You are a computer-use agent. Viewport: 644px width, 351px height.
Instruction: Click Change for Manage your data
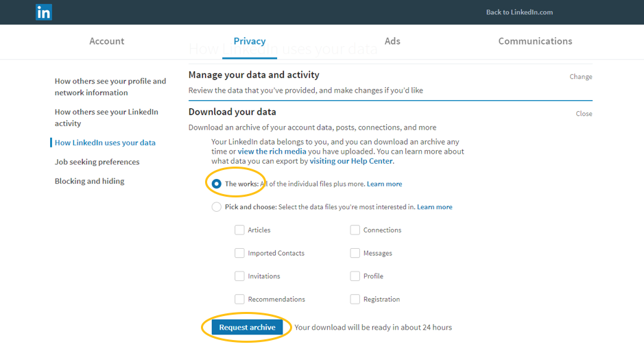[581, 77]
